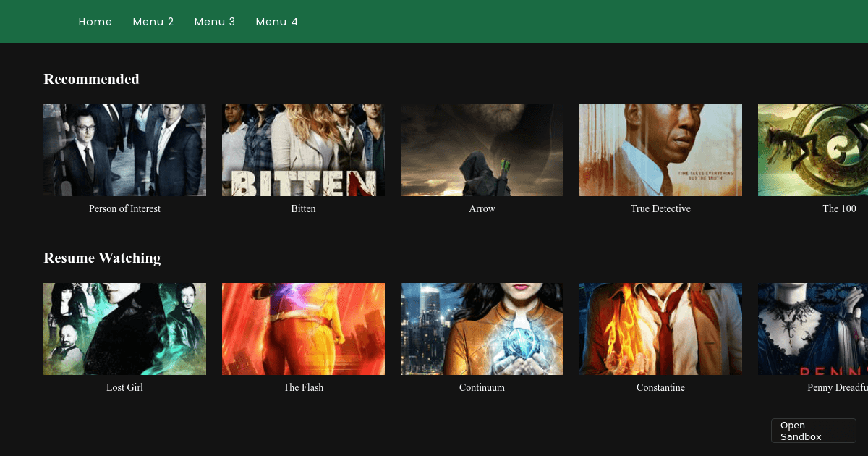Click the 'Constantine' title caption
The image size is (868, 456).
click(660, 387)
